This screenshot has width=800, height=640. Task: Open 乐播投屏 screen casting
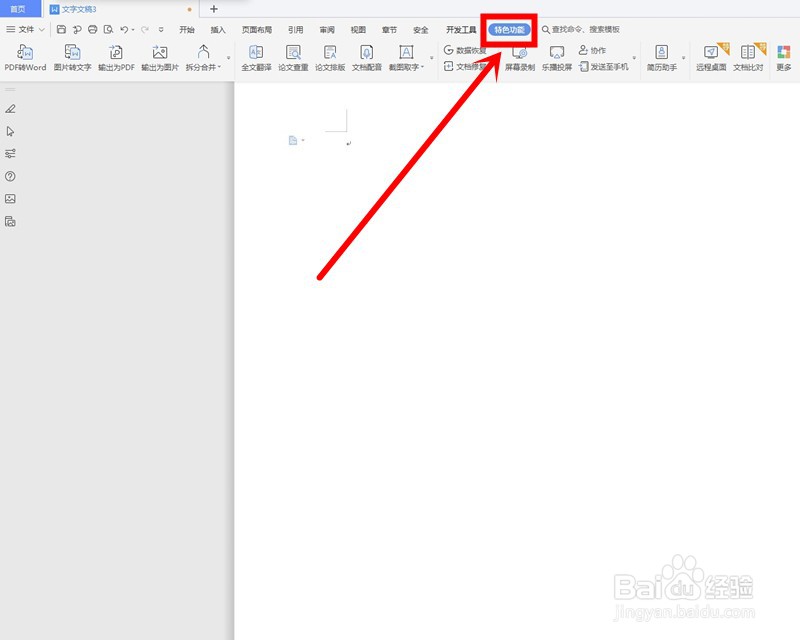[x=557, y=57]
